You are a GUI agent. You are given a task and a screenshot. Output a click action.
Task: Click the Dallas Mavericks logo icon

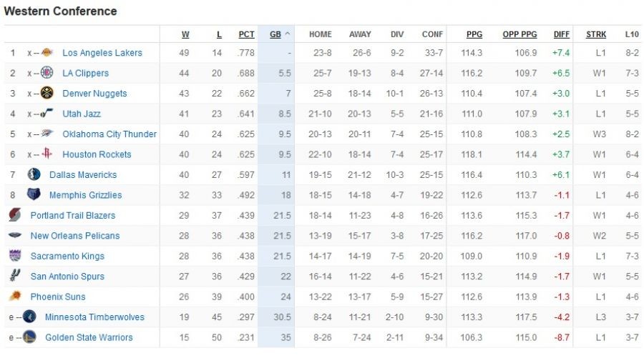(34, 174)
